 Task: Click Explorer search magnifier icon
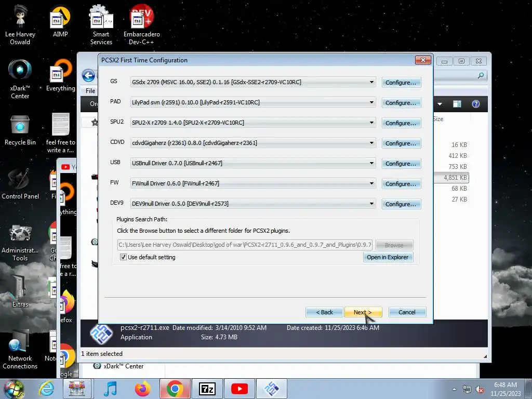tap(481, 75)
